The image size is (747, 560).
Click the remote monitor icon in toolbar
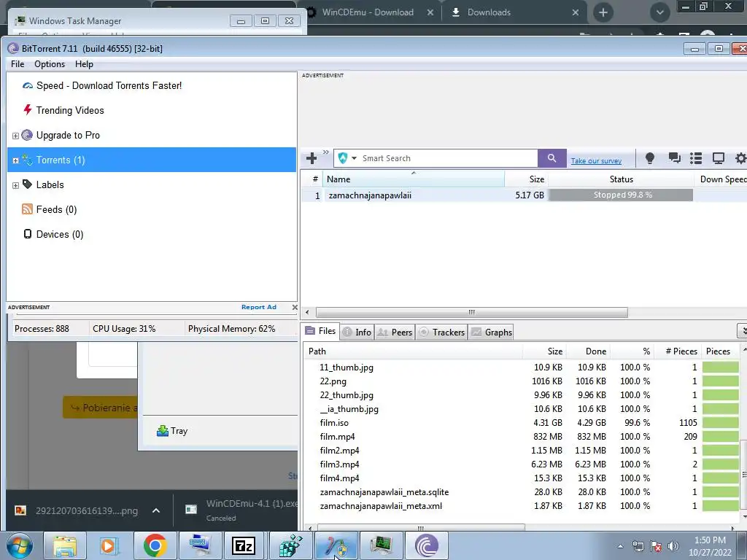coord(718,158)
